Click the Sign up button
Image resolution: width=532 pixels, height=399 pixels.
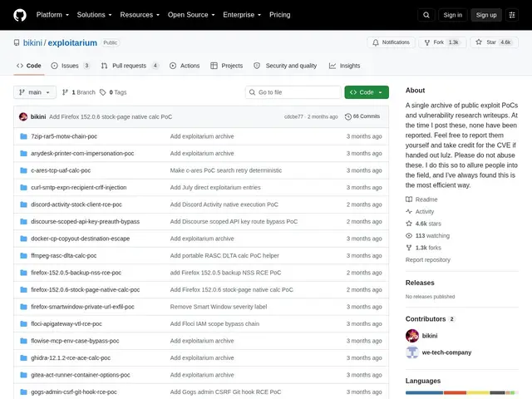[486, 15]
